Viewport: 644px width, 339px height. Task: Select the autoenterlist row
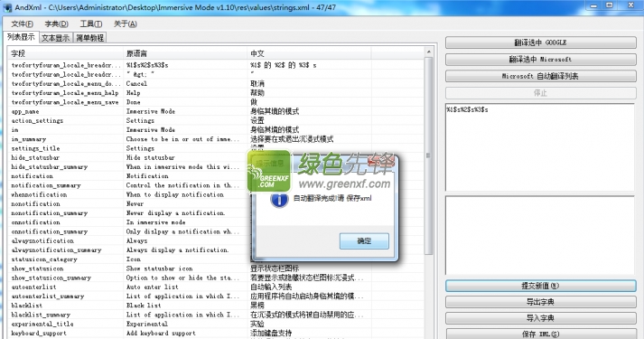[x=216, y=287]
